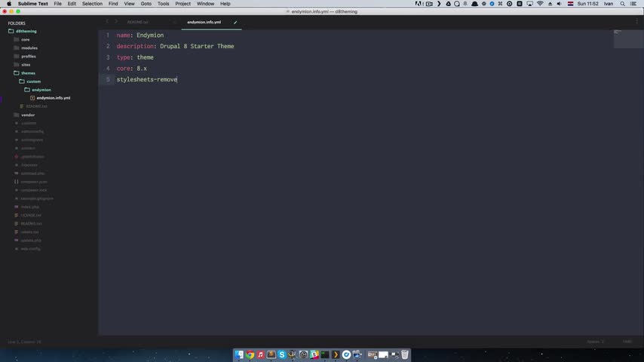
Task: Click the yml file icon beside endymion.info.yml
Action: pyautogui.click(x=32, y=98)
